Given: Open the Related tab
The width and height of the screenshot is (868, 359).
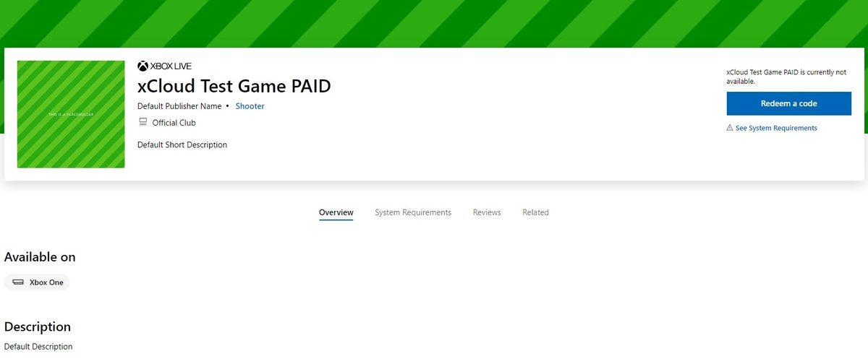Looking at the screenshot, I should point(535,212).
